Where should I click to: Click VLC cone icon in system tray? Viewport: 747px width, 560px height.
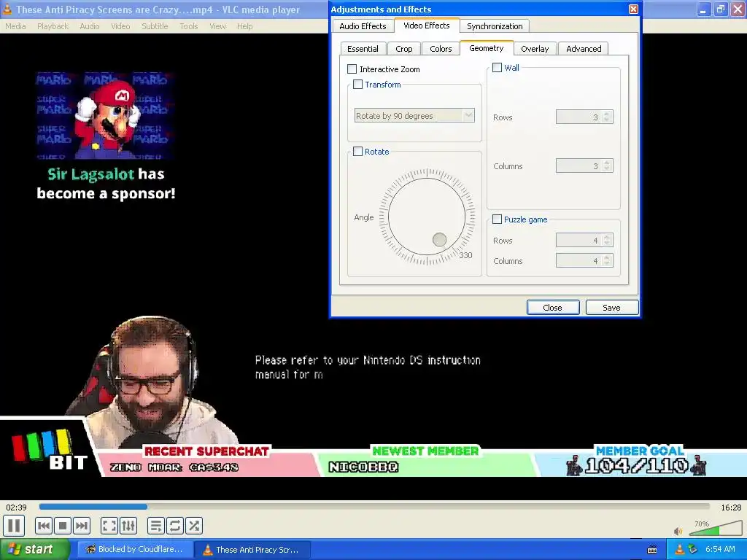click(679, 550)
